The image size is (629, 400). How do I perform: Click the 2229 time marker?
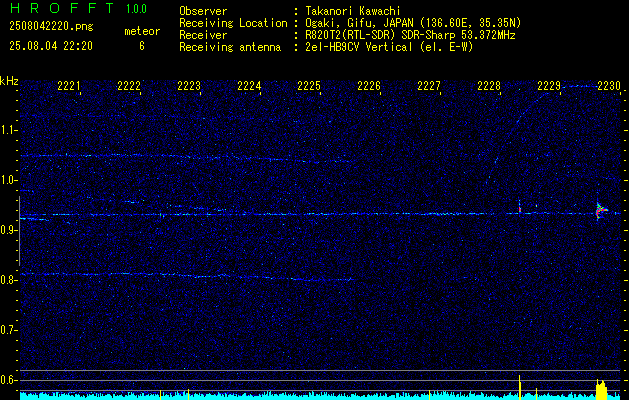(548, 86)
